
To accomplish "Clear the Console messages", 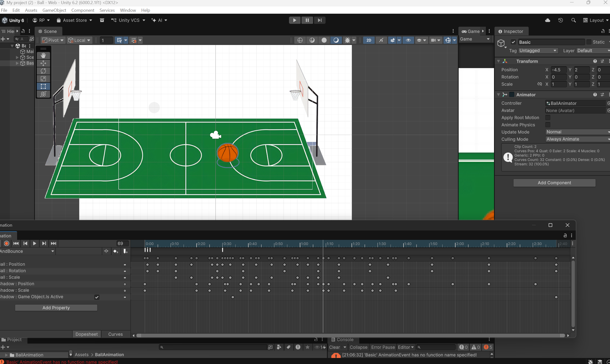I will [x=334, y=347].
